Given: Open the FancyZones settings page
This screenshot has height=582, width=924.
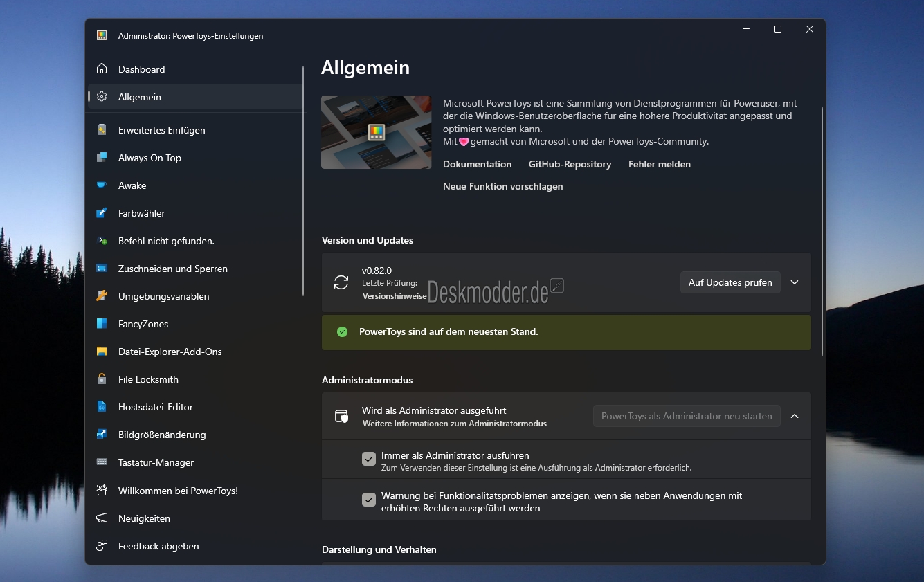Looking at the screenshot, I should tap(195, 324).
